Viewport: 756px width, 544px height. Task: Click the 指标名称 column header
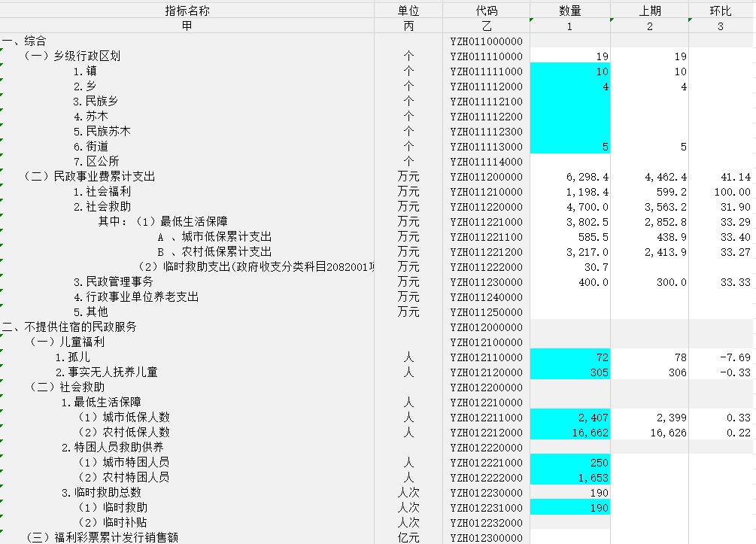187,11
